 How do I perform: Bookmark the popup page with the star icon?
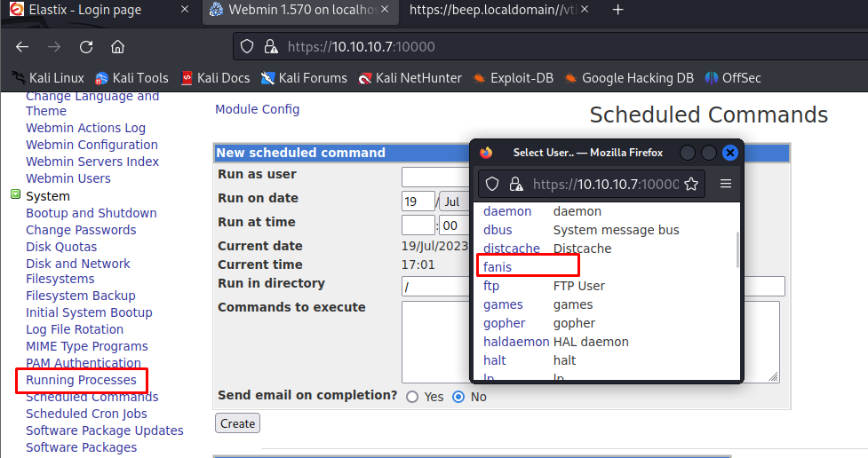pos(691,185)
